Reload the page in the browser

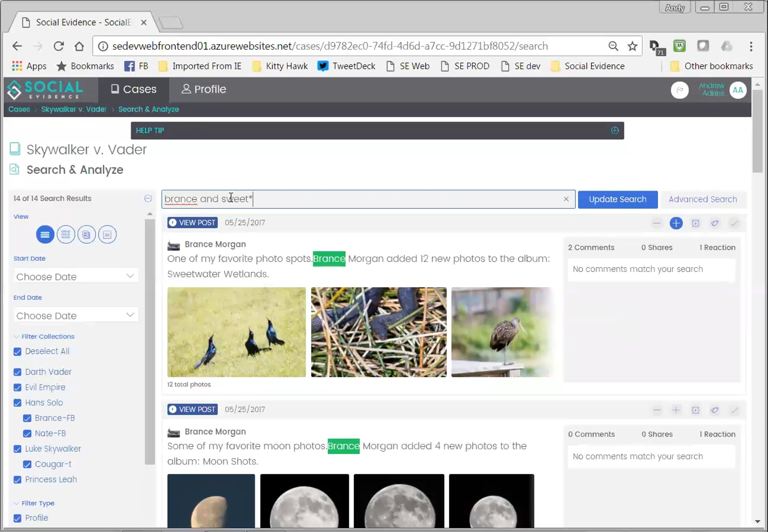click(x=59, y=46)
